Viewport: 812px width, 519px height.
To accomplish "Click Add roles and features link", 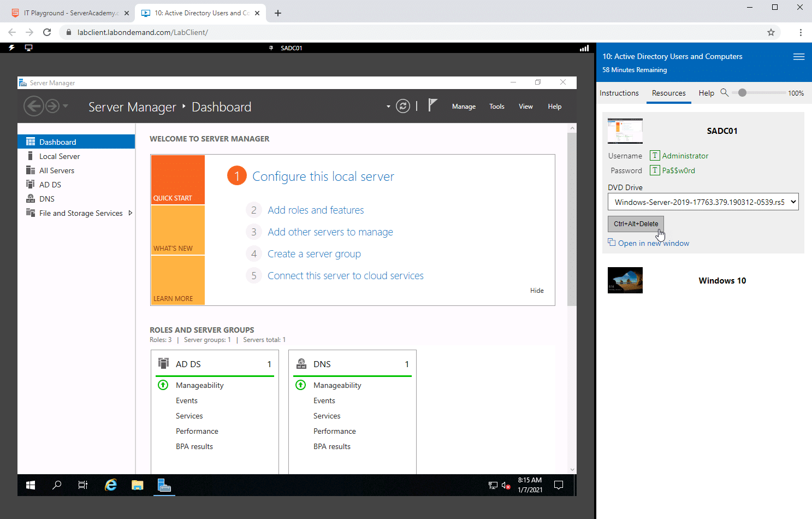I will (x=316, y=210).
